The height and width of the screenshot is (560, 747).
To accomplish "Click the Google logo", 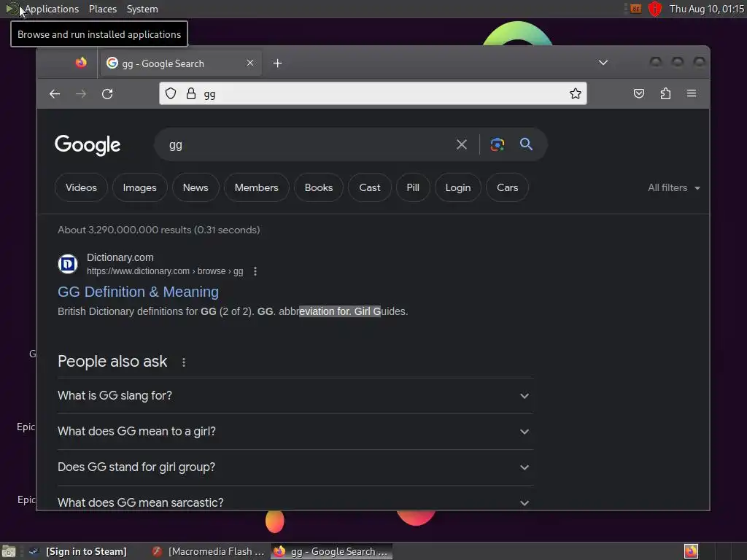I will tap(88, 145).
